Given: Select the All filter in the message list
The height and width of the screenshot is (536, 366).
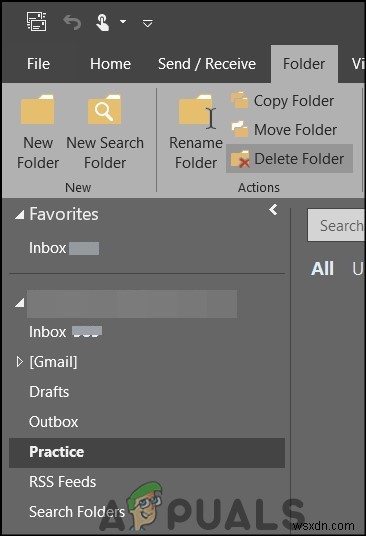Looking at the screenshot, I should 322,268.
